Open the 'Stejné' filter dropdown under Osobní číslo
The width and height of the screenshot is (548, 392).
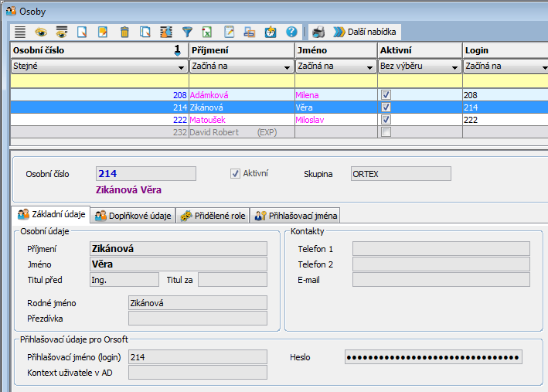point(182,67)
